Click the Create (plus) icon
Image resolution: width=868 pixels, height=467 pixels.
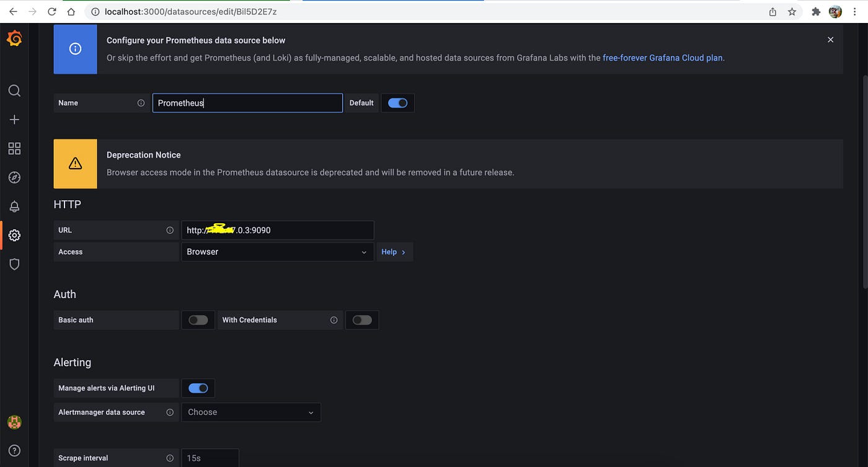[x=14, y=119]
